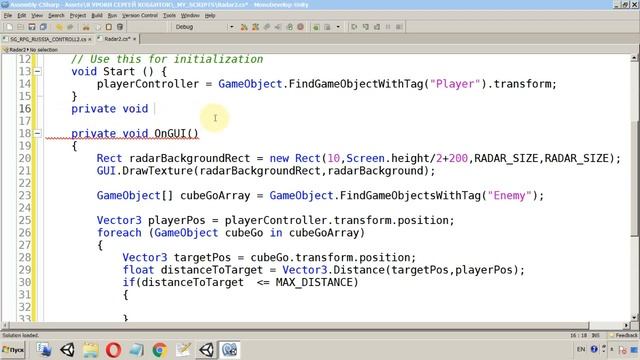Screen dimensions: 640x360
Task: Click the horizontal scrollbar left arrow
Action: pyautogui.click(x=5, y=325)
